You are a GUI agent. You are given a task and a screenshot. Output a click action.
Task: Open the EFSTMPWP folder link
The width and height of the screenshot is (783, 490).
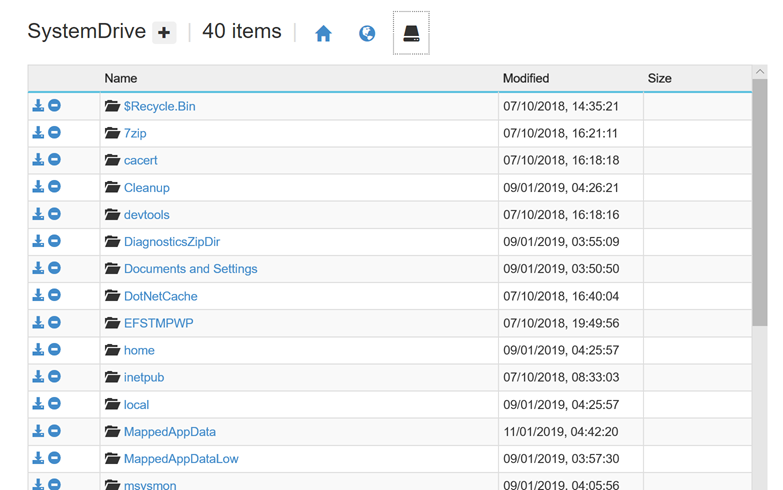(x=158, y=323)
